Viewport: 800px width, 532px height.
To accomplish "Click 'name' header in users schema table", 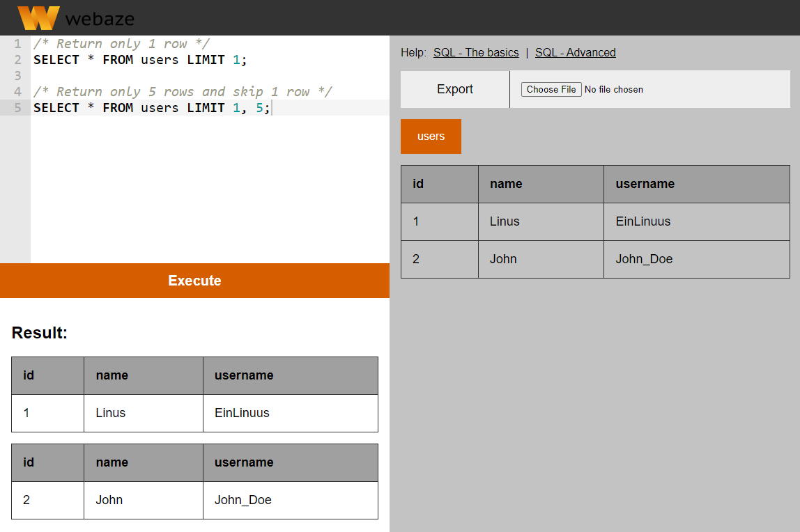I will pyautogui.click(x=541, y=184).
